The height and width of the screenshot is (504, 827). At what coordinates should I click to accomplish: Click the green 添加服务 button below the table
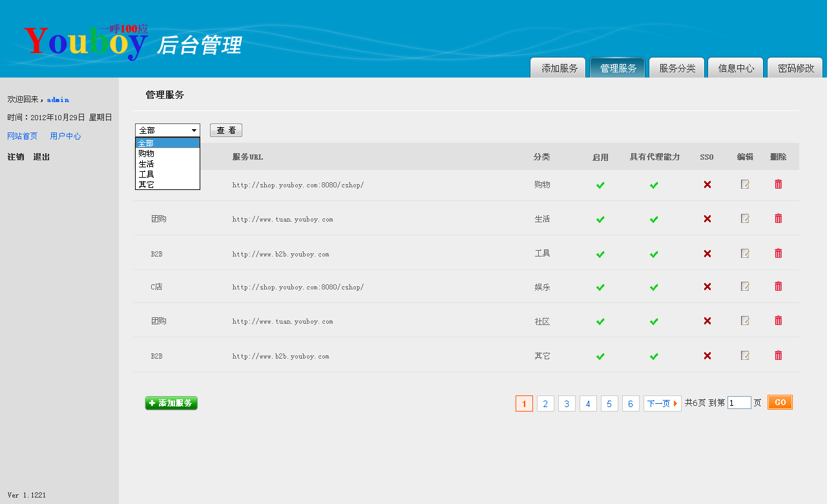click(171, 403)
